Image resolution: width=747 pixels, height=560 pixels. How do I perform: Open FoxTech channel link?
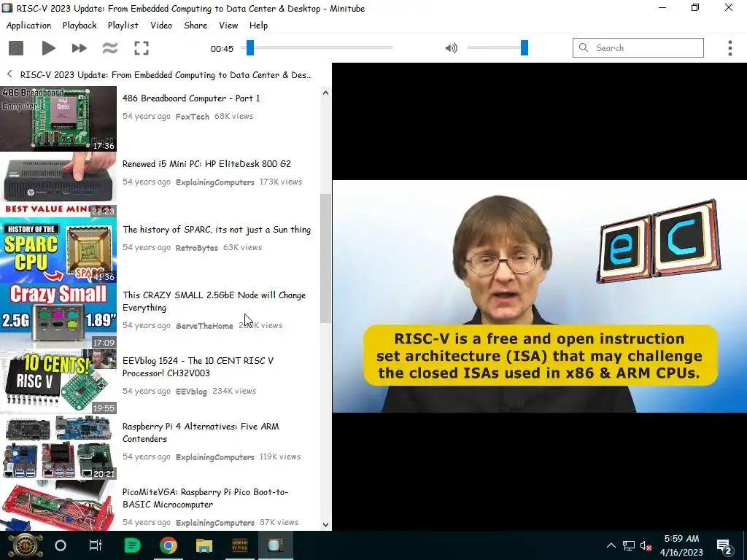click(192, 116)
